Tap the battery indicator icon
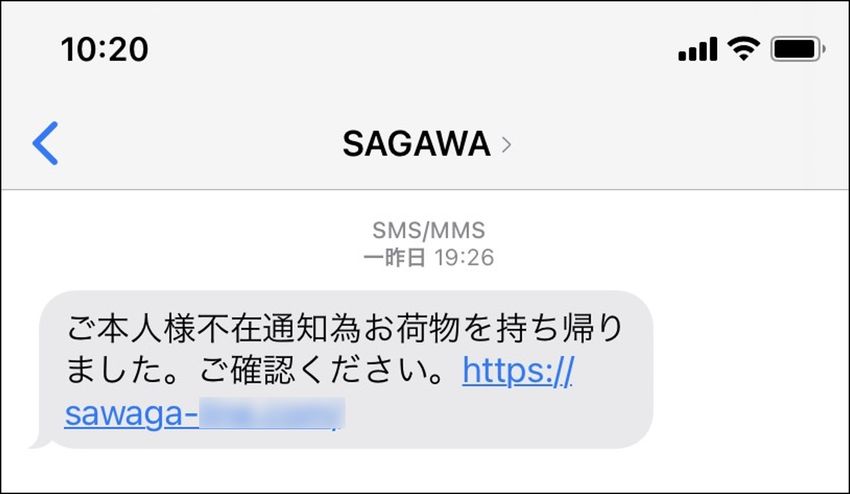 [x=798, y=49]
